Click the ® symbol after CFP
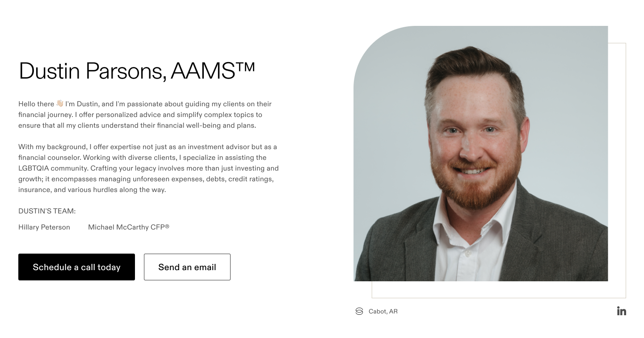The image size is (644, 338). coord(167,226)
